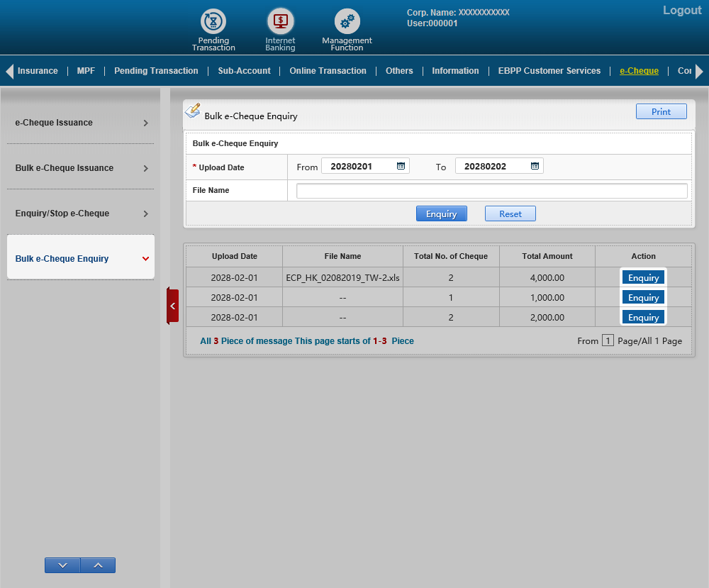Viewport: 709px width, 588px height.
Task: Click the sidebar scroll down button
Action: coord(62,565)
